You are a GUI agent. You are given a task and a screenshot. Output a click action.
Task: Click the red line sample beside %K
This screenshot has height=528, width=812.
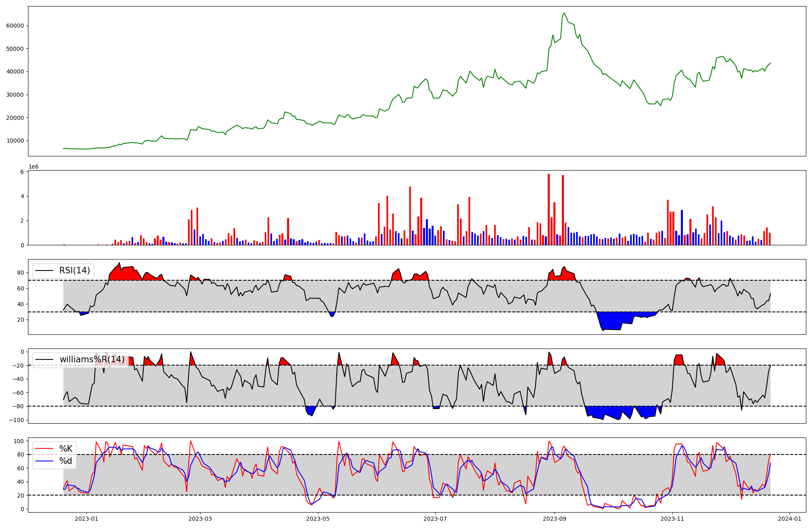[x=44, y=449]
